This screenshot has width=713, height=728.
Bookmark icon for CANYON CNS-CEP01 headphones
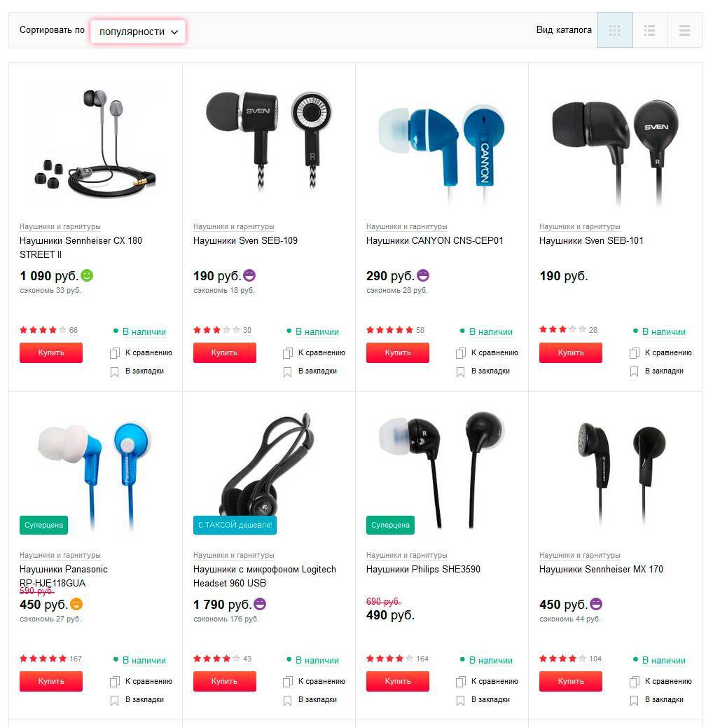pyautogui.click(x=460, y=372)
